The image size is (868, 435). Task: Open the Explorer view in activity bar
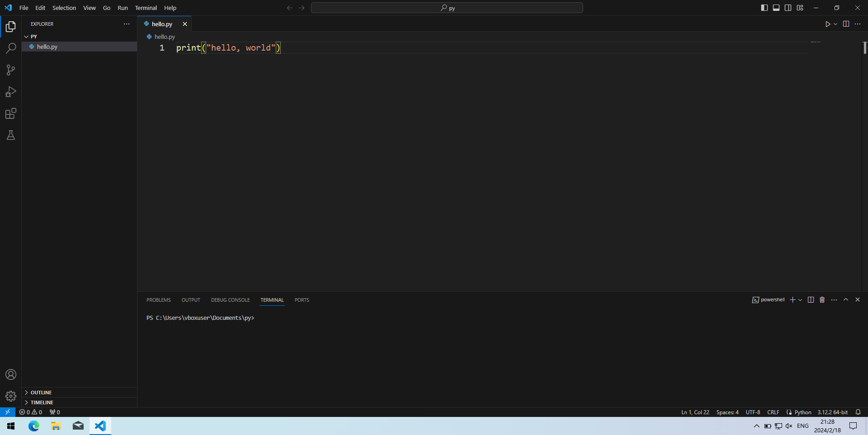[11, 27]
